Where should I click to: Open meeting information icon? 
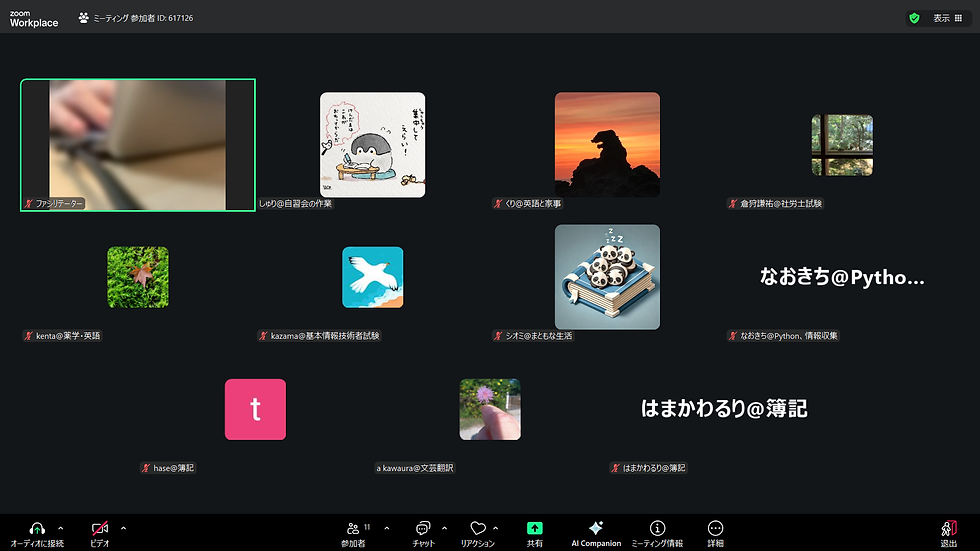coord(657,529)
